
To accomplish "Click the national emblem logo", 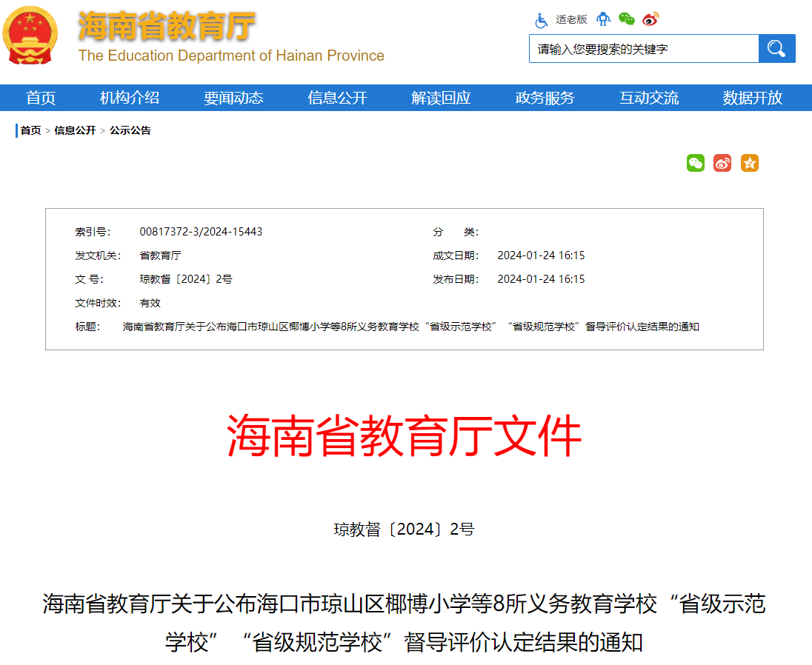I will coord(30,36).
